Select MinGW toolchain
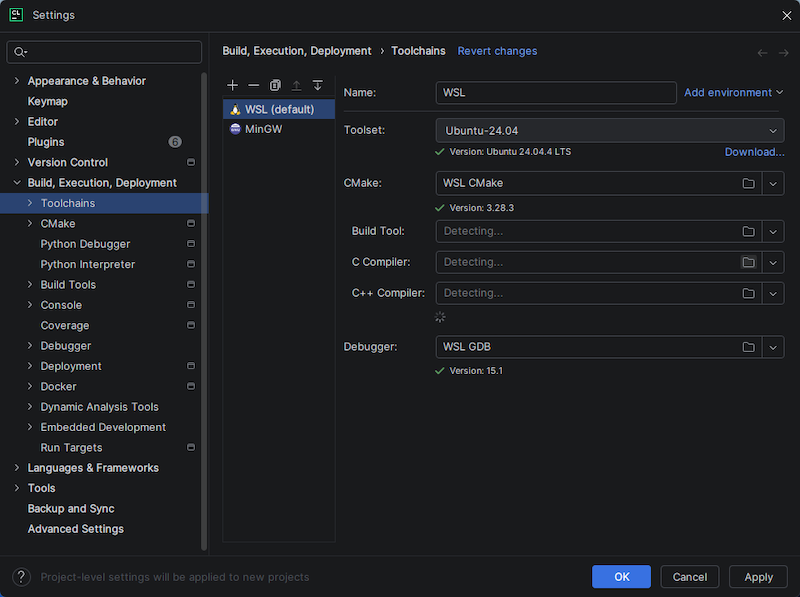This screenshot has width=800, height=597. click(x=279, y=129)
